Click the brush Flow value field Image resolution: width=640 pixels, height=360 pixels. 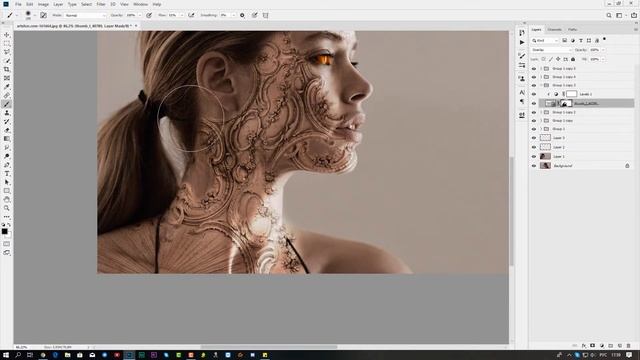tap(173, 15)
